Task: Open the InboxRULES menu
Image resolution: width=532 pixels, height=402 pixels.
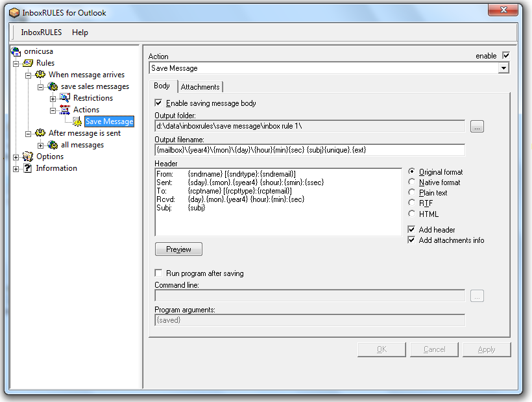Action: pyautogui.click(x=42, y=32)
